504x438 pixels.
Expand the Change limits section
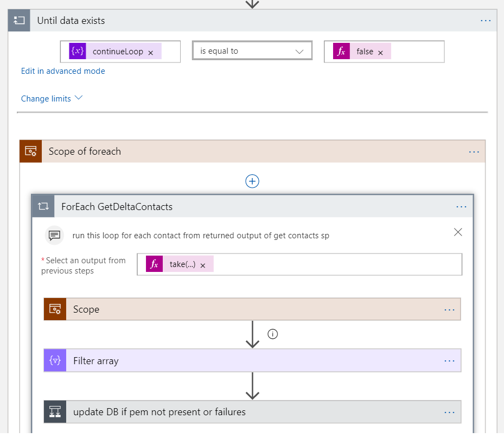pyautogui.click(x=52, y=98)
